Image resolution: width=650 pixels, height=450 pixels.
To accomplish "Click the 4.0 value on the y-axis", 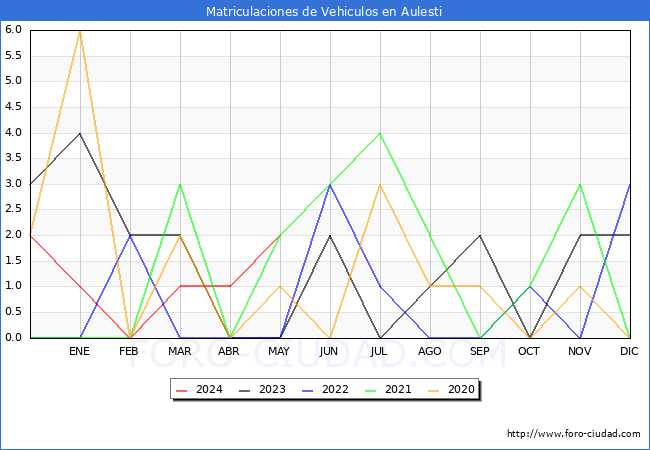I will (x=13, y=133).
